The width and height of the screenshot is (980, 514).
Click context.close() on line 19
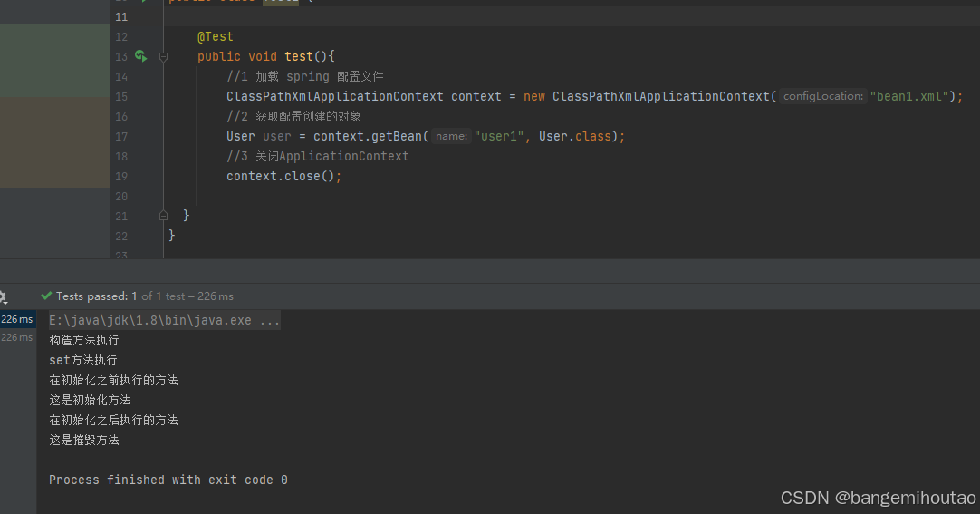click(x=283, y=177)
